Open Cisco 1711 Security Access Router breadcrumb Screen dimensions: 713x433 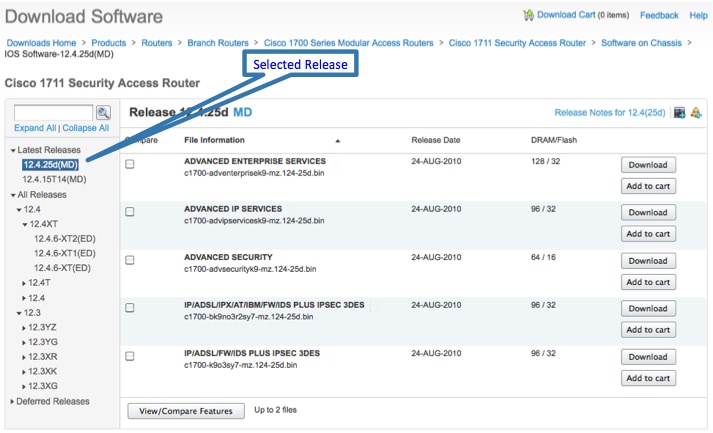tap(517, 43)
